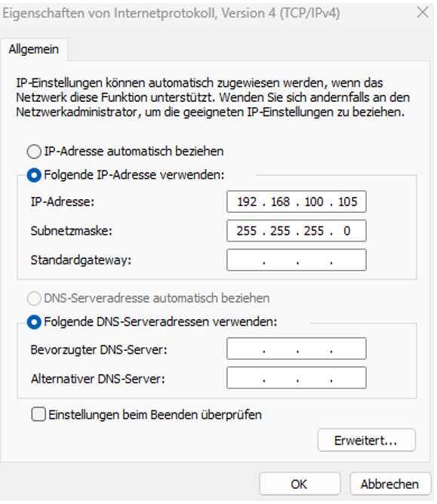Confirm settings with the OK button
Image resolution: width=437 pixels, height=504 pixels.
point(300,484)
